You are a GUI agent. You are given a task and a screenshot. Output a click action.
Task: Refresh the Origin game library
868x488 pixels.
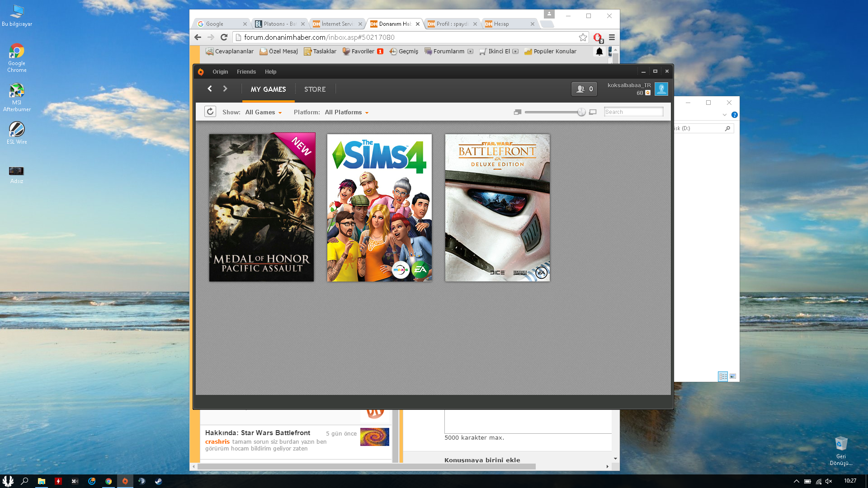(x=210, y=112)
